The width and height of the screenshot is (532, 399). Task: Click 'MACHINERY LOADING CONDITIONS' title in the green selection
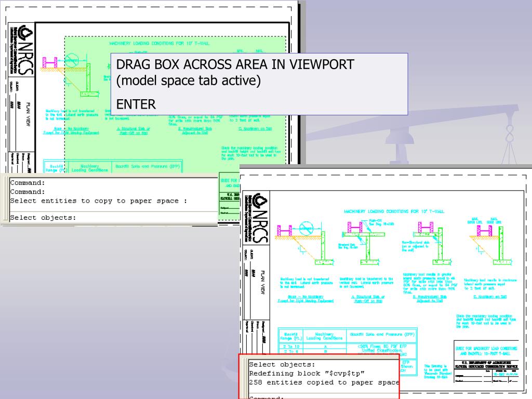tap(159, 44)
